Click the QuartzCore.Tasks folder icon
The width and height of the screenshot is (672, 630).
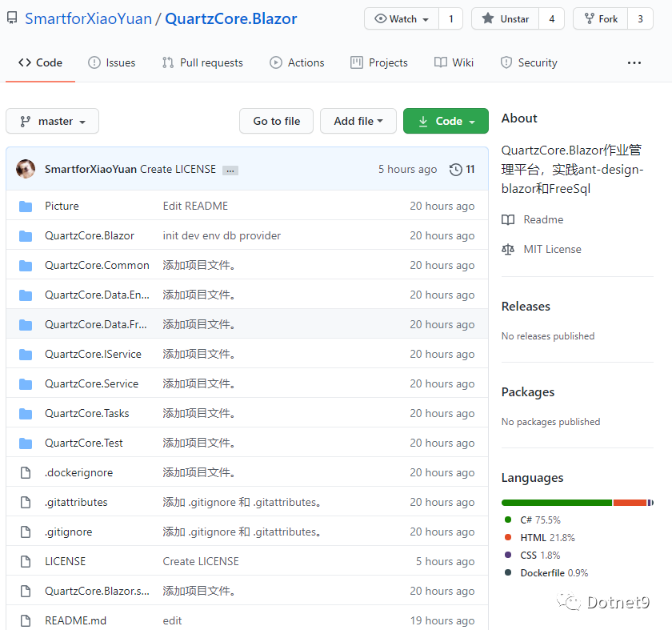(x=26, y=413)
